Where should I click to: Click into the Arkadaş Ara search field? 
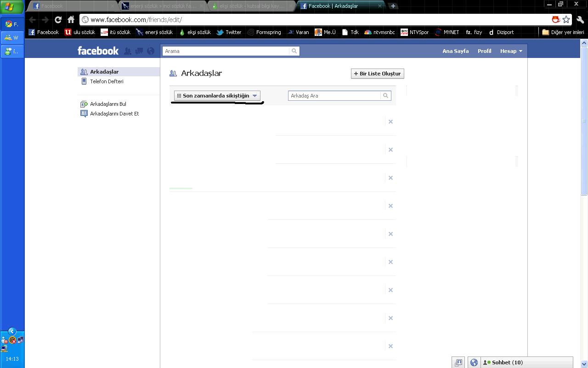coord(334,96)
